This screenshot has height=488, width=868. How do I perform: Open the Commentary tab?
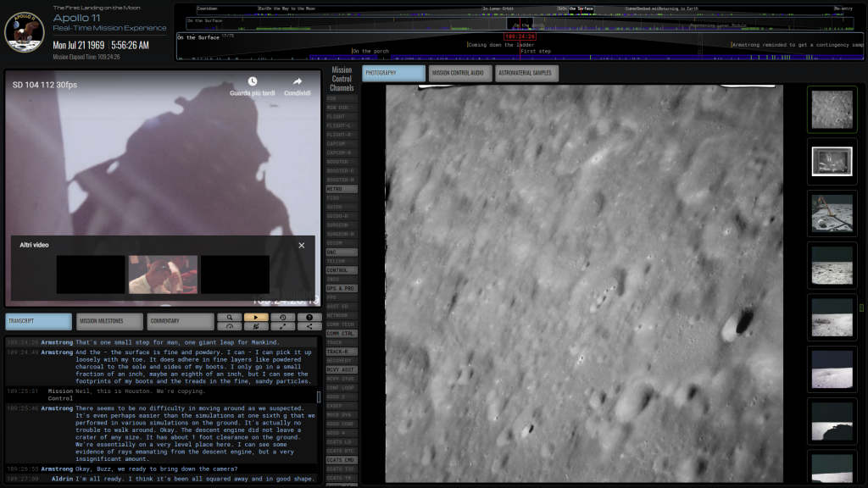180,321
